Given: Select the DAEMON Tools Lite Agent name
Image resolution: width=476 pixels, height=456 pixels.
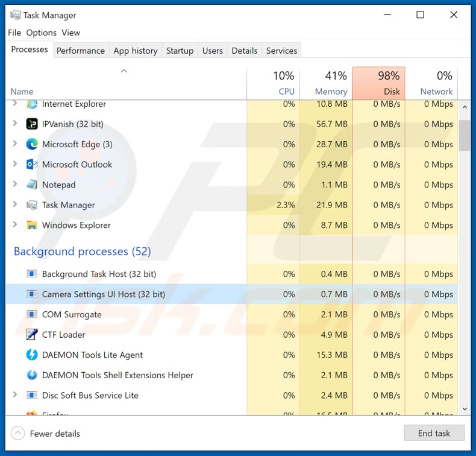Looking at the screenshot, I should point(92,355).
